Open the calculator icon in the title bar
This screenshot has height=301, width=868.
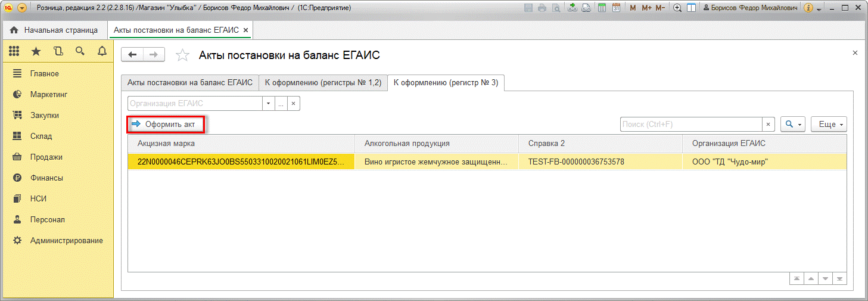[602, 8]
